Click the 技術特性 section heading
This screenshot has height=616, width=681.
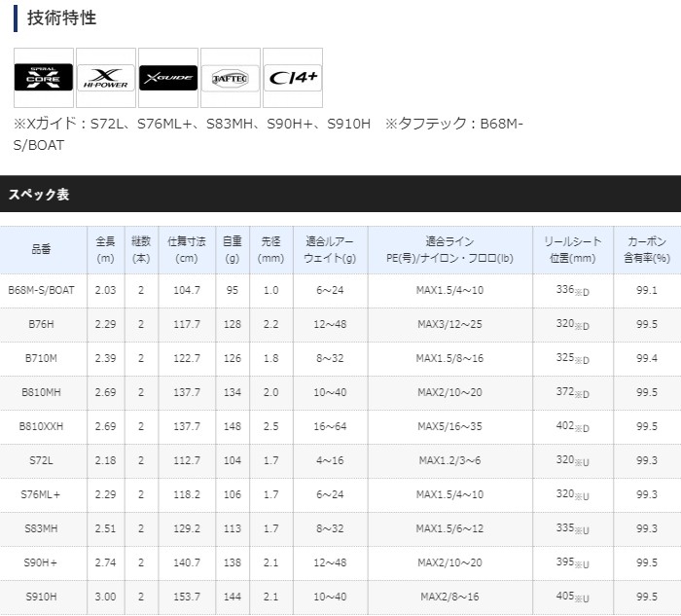pyautogui.click(x=61, y=18)
